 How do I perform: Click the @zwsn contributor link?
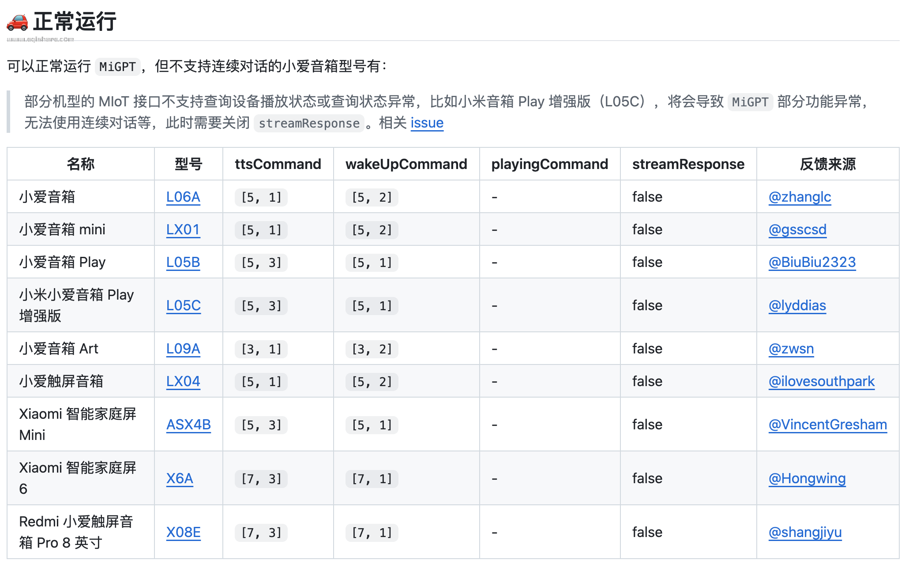(x=791, y=349)
